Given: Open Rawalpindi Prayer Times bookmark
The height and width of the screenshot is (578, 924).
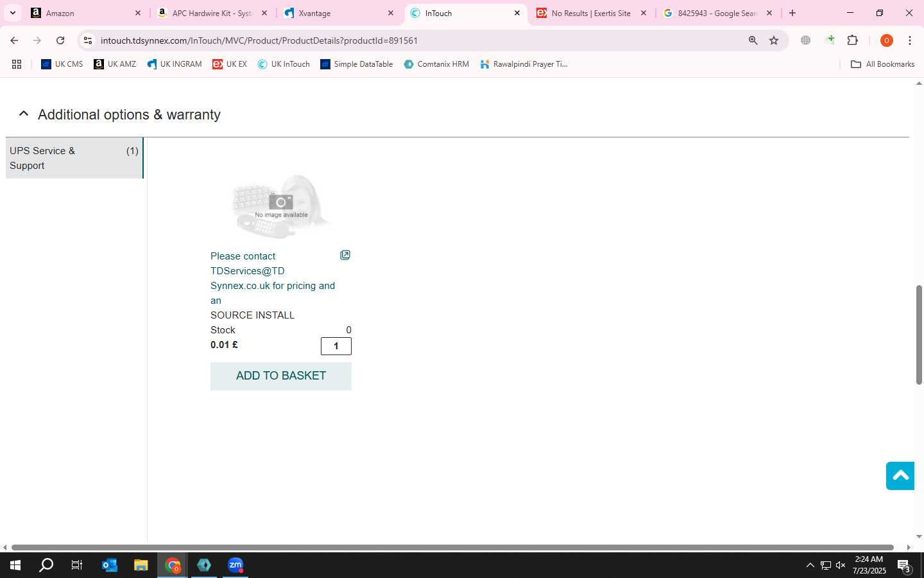Looking at the screenshot, I should click(524, 64).
